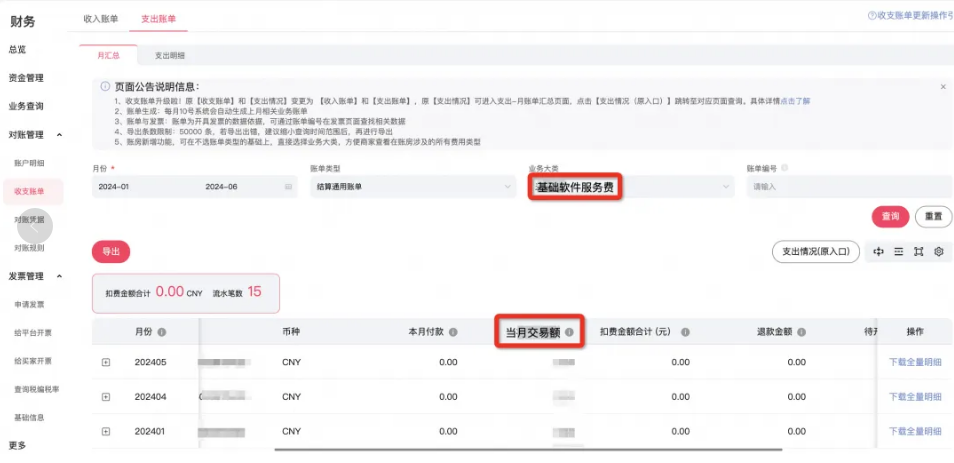This screenshot has height=463, width=954.
Task: Open 账户明细 under 对账管理
Action: (x=29, y=163)
